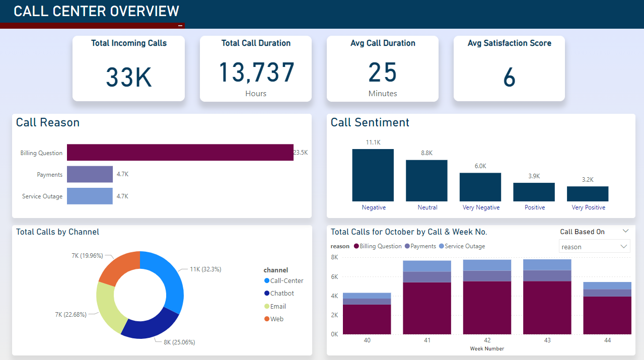Select Payments legend color dot

pos(407,246)
